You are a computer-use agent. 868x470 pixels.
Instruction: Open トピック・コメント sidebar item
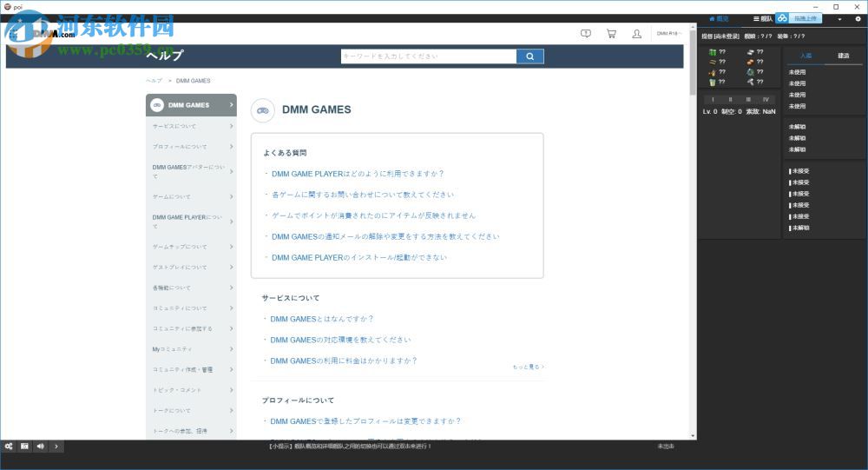click(x=191, y=390)
